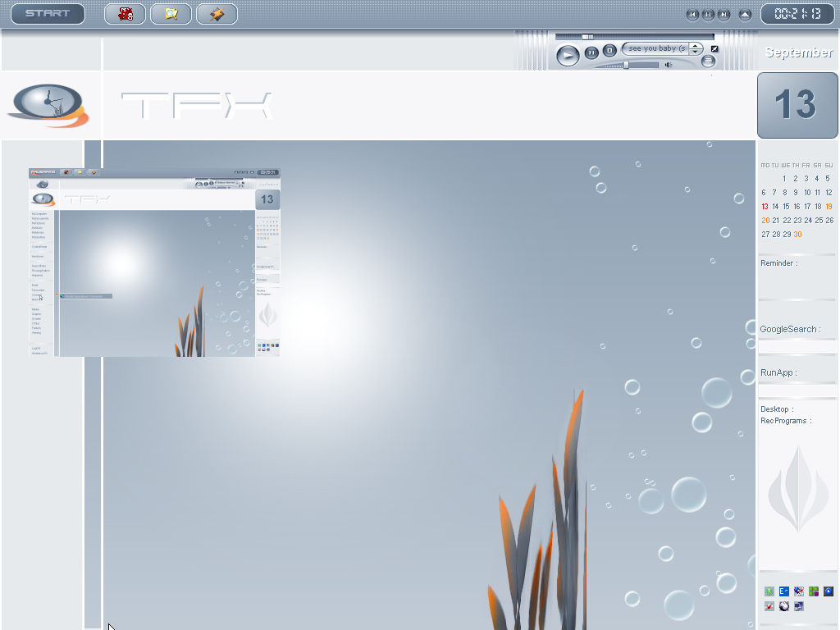Click the green and purple squares tray icon
This screenshot has width=840, height=630.
coord(814,591)
